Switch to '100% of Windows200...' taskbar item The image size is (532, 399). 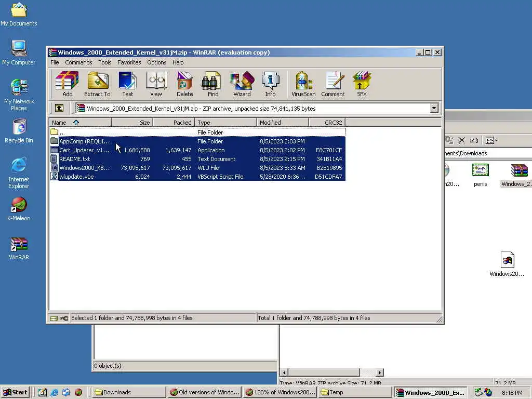pyautogui.click(x=280, y=392)
